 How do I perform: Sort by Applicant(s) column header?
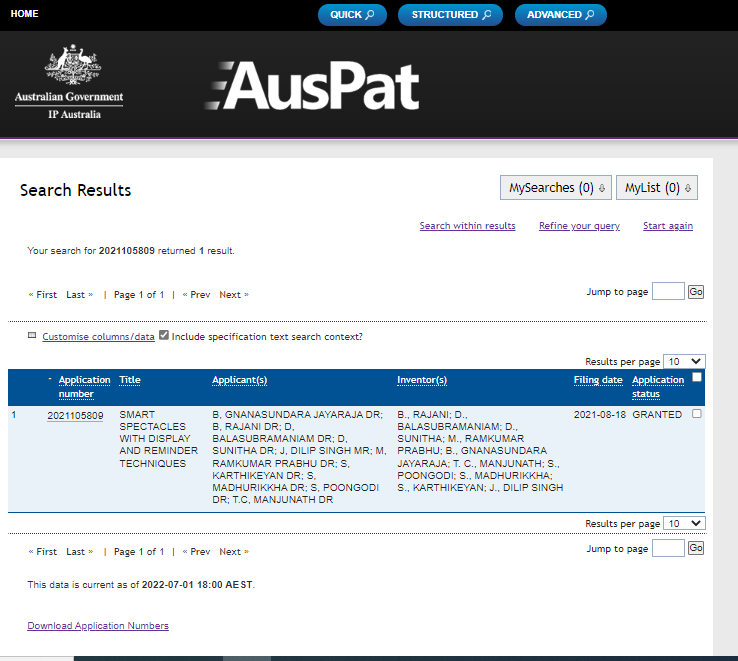[x=240, y=380]
